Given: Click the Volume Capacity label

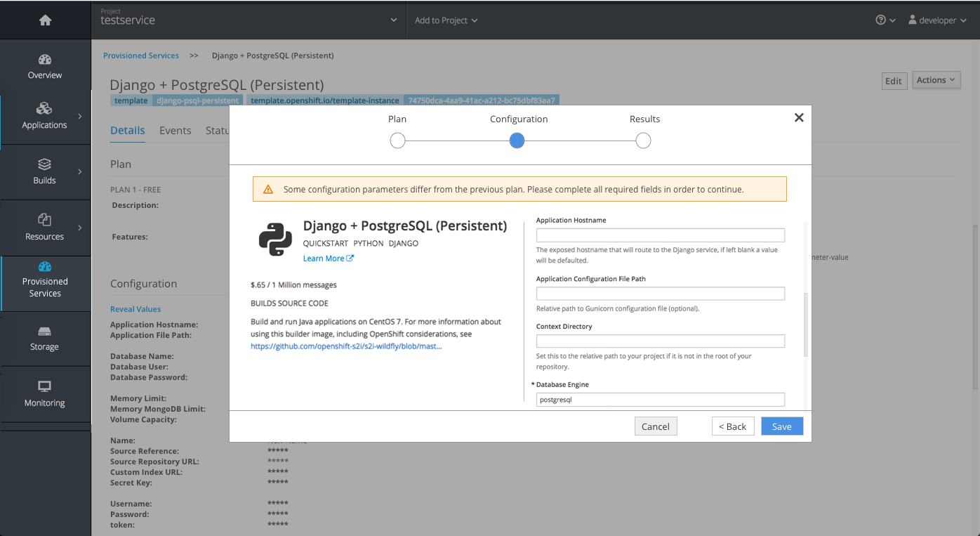Looking at the screenshot, I should 143,419.
